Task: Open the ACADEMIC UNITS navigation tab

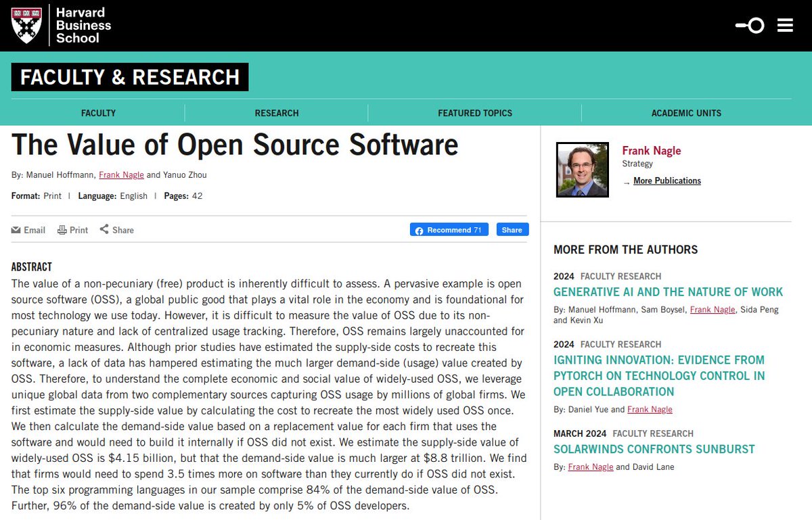Action: pyautogui.click(x=686, y=113)
